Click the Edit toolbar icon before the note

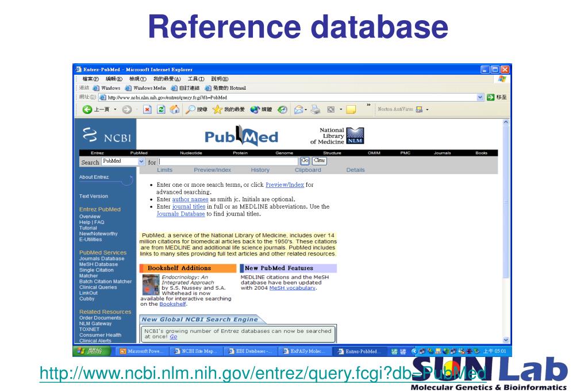point(330,109)
